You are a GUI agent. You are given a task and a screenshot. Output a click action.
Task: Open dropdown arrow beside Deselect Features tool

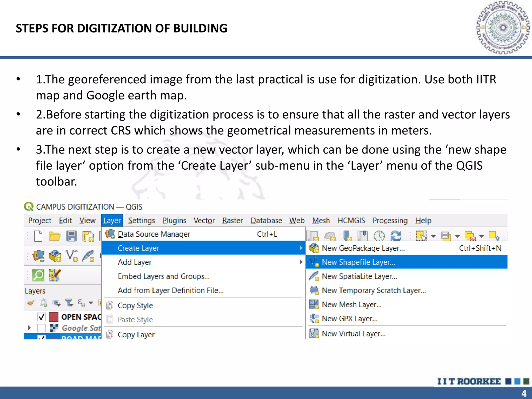tap(482, 236)
